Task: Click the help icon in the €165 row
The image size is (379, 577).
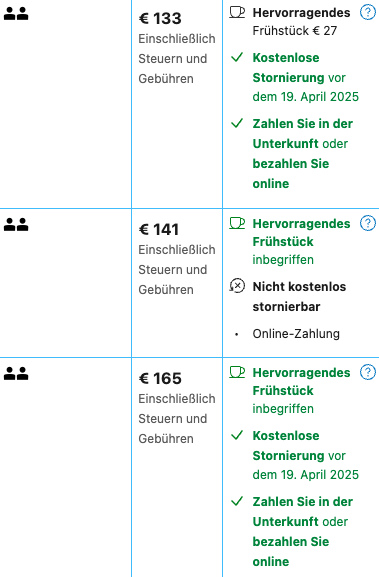Action: pos(368,372)
